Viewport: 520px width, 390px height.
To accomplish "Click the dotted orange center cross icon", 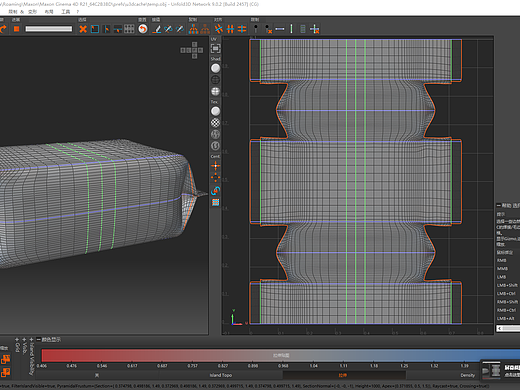I will coord(216,177).
